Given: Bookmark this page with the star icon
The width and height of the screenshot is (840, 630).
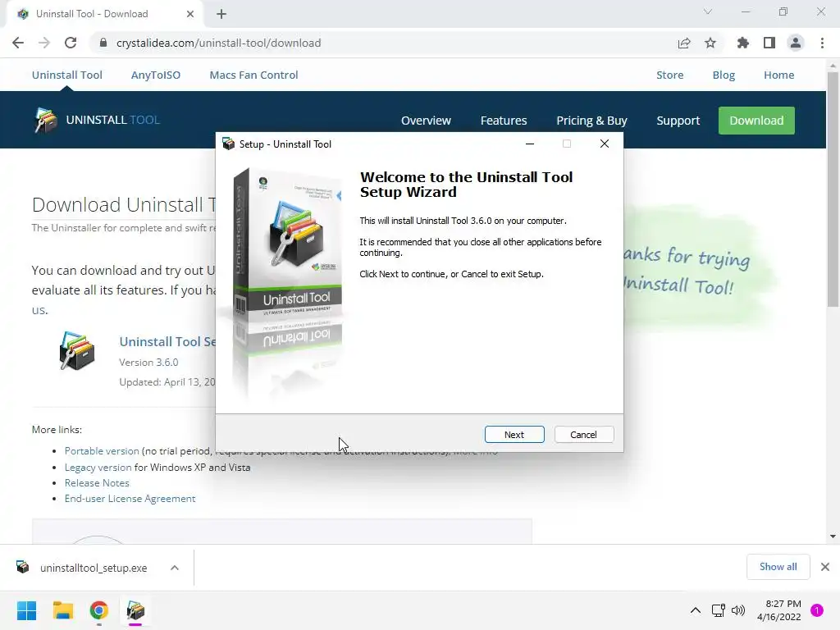Looking at the screenshot, I should 710,43.
